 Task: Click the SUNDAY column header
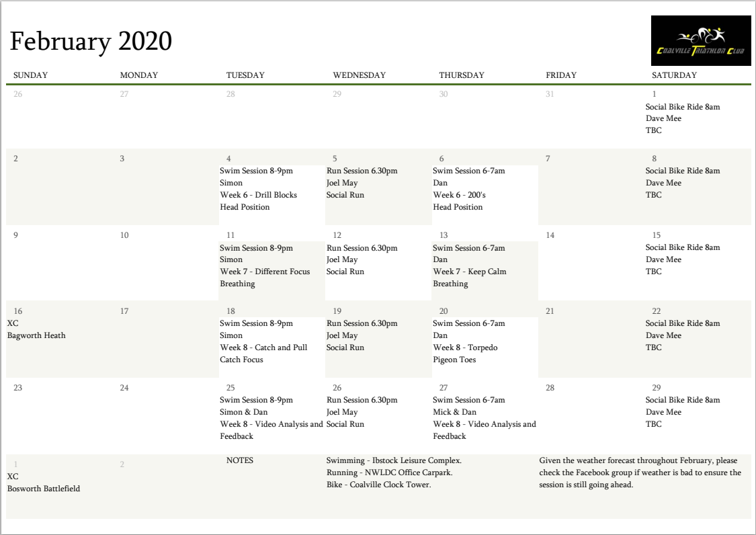[31, 75]
